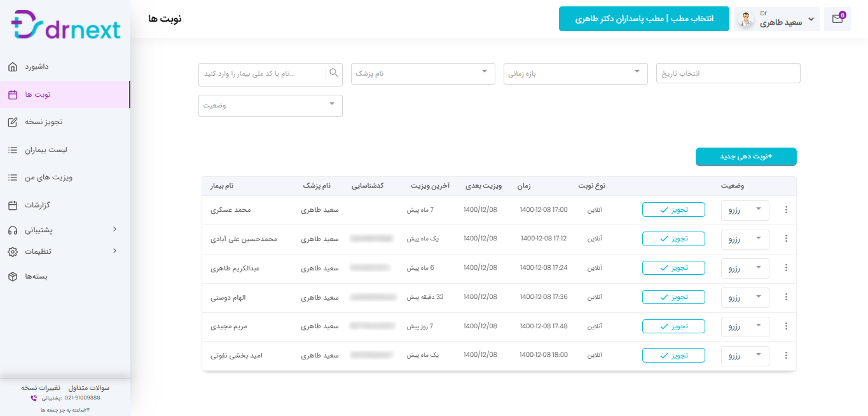Viewport: 868px width, 416px height.
Task: Open the تغییرات نسخه link
Action: tap(41, 387)
